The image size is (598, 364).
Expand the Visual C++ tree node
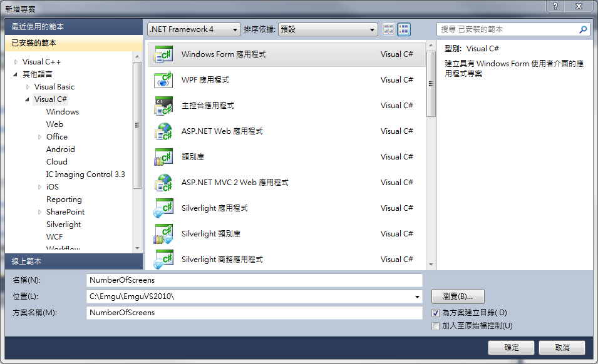click(16, 62)
